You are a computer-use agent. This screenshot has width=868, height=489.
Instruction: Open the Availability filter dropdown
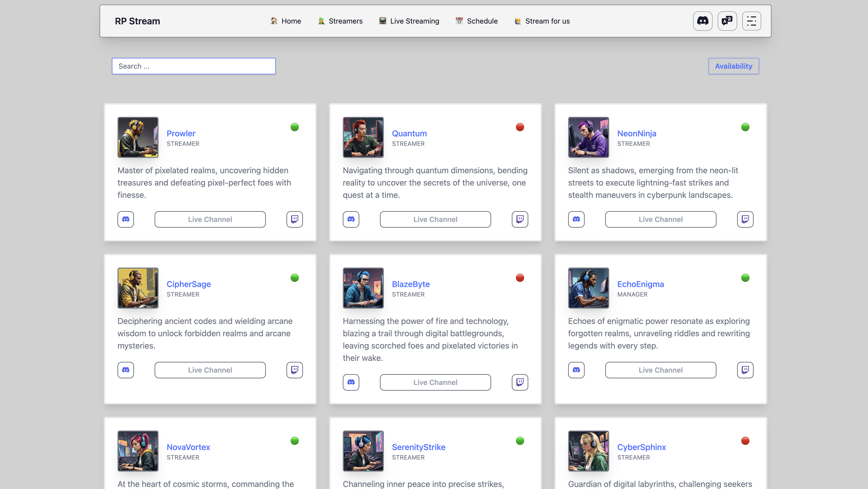click(734, 66)
